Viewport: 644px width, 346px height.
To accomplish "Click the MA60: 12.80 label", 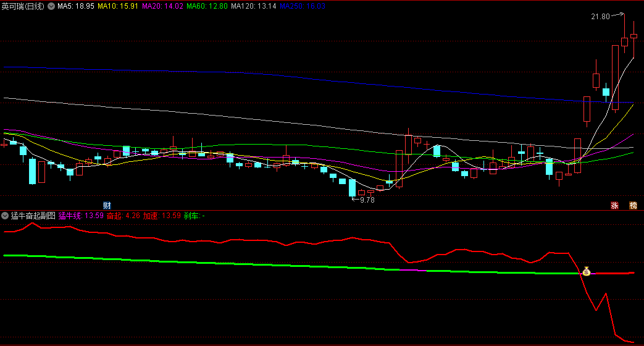I will pos(207,6).
